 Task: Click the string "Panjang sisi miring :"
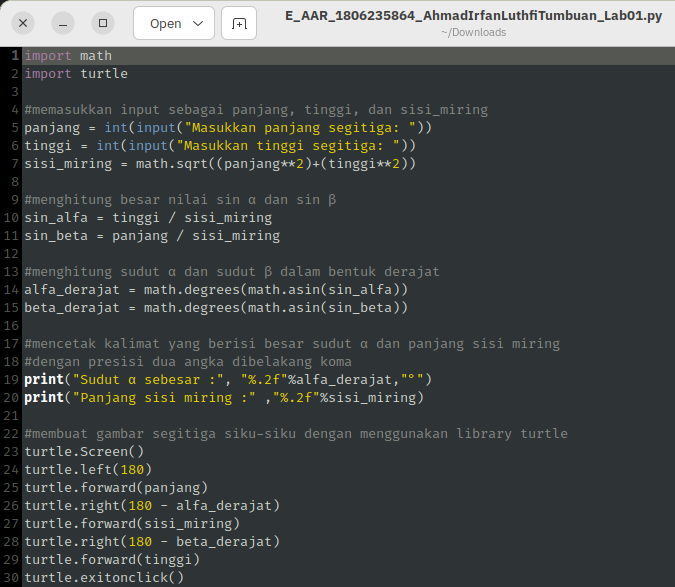pos(164,398)
